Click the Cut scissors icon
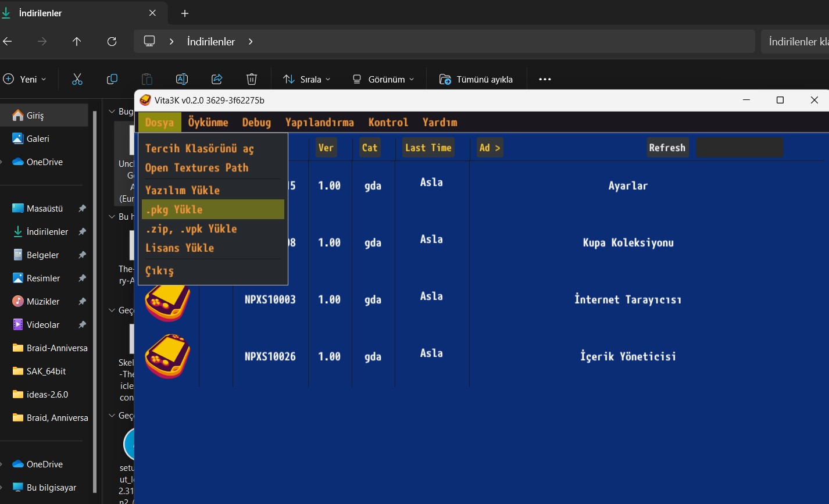The width and height of the screenshot is (829, 504). pos(77,79)
